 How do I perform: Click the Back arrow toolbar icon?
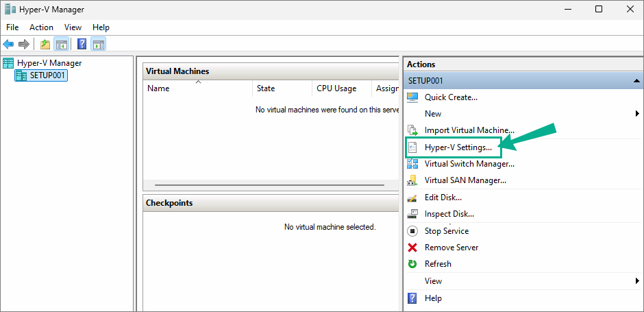point(8,44)
